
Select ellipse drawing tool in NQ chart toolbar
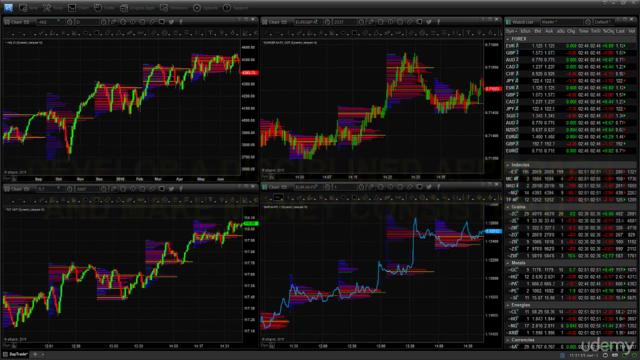[86, 33]
